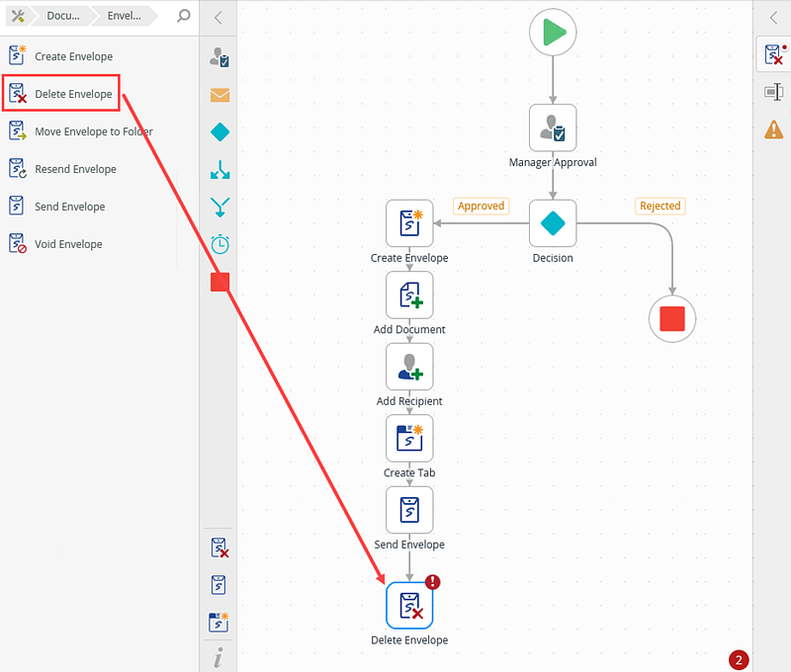Click the red error count badge 2

tap(739, 660)
